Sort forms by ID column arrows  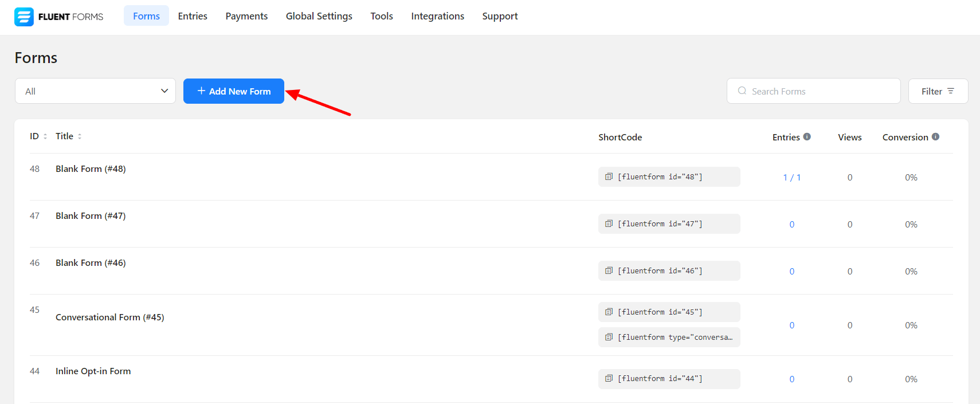tap(45, 136)
